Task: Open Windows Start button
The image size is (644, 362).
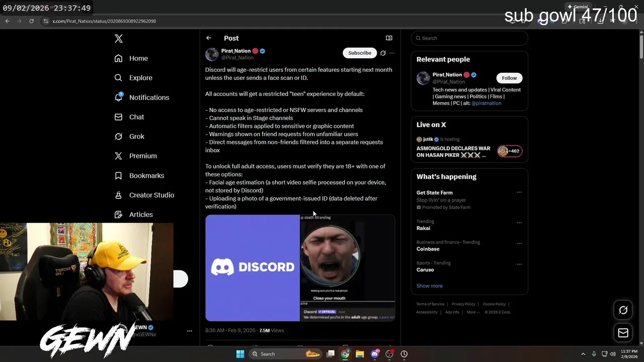Action: [x=240, y=354]
